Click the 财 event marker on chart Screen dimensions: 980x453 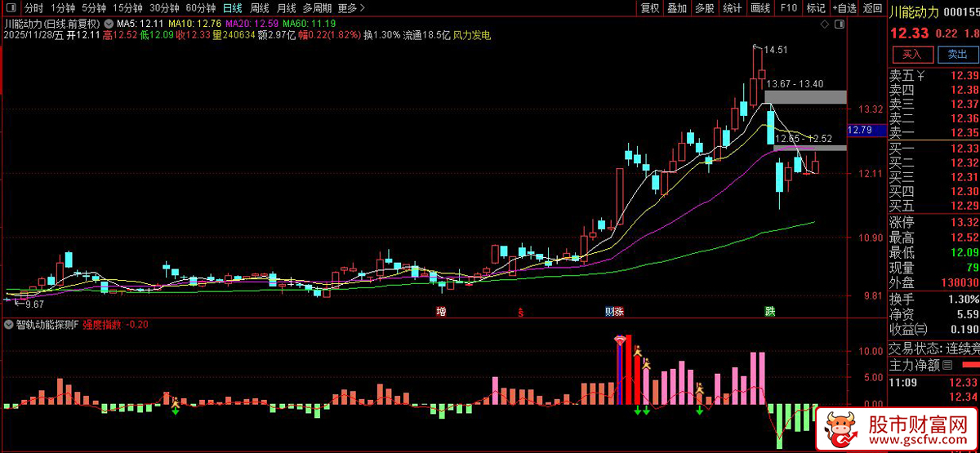[609, 311]
